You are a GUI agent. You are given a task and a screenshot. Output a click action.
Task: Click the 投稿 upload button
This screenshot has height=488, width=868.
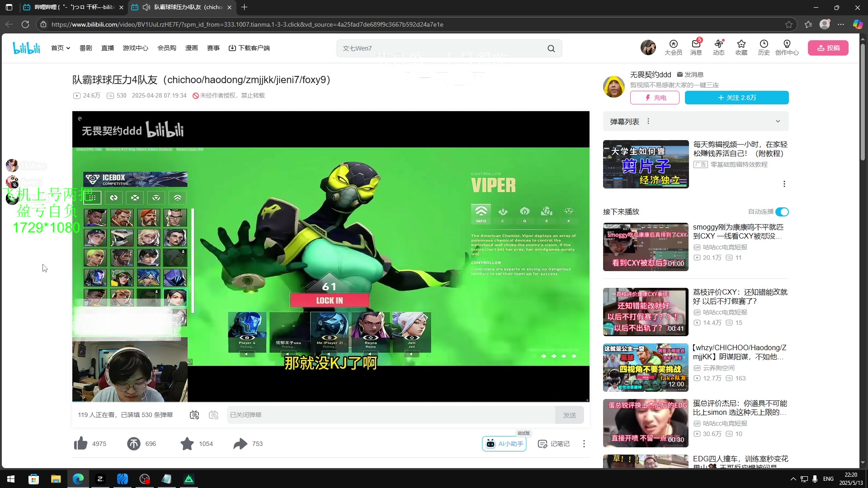pyautogui.click(x=828, y=48)
